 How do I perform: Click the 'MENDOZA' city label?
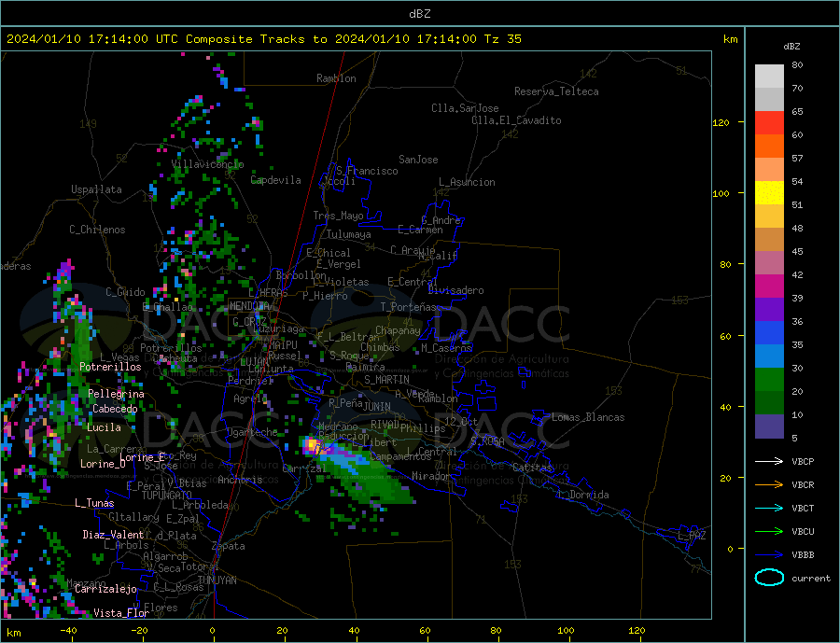click(x=250, y=306)
